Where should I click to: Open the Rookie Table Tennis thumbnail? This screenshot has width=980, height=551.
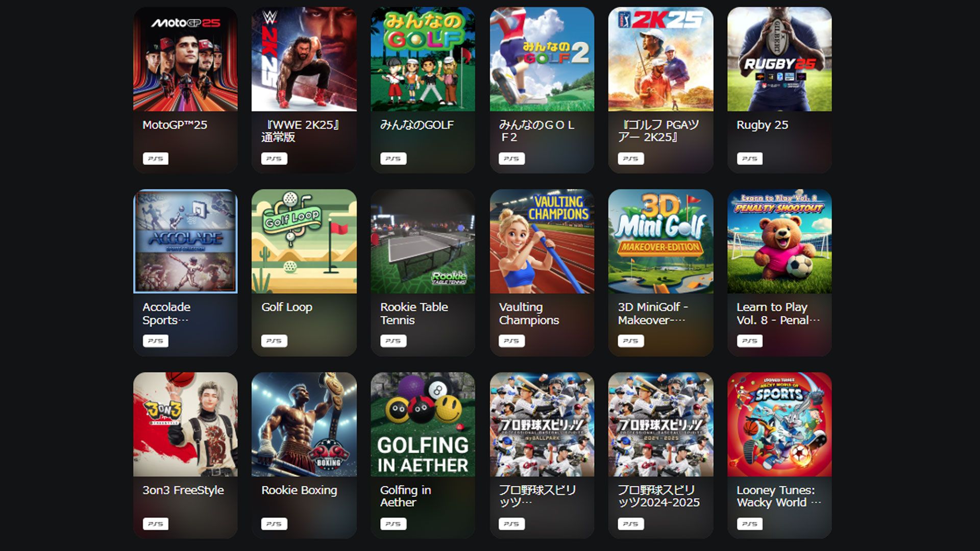[423, 241]
